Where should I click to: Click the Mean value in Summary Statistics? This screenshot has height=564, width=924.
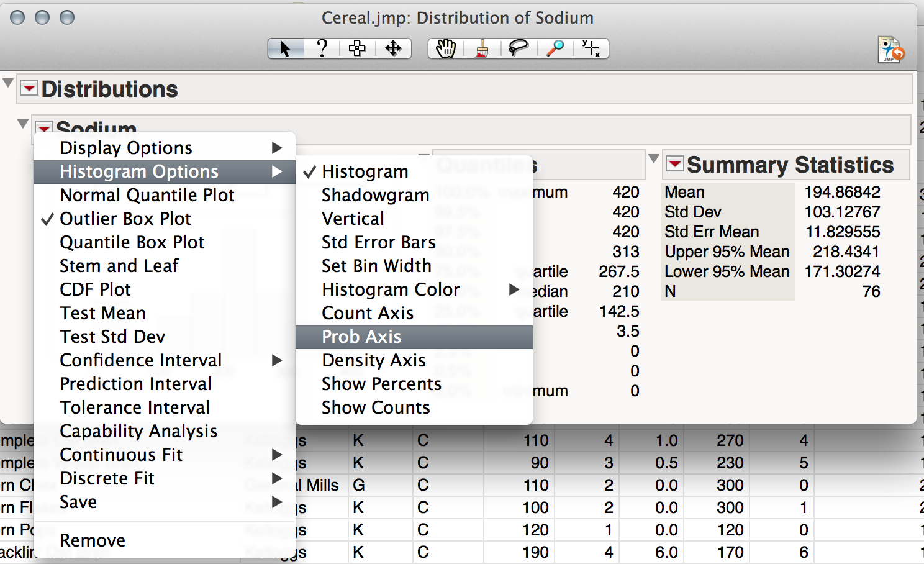(842, 192)
